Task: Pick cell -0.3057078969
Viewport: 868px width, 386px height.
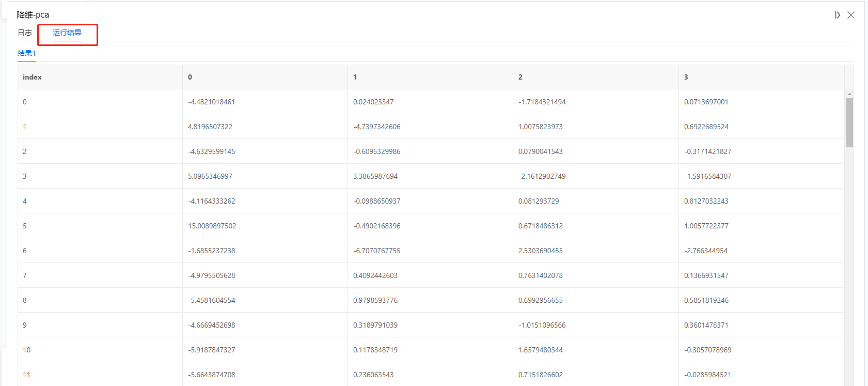Action: pyautogui.click(x=708, y=350)
